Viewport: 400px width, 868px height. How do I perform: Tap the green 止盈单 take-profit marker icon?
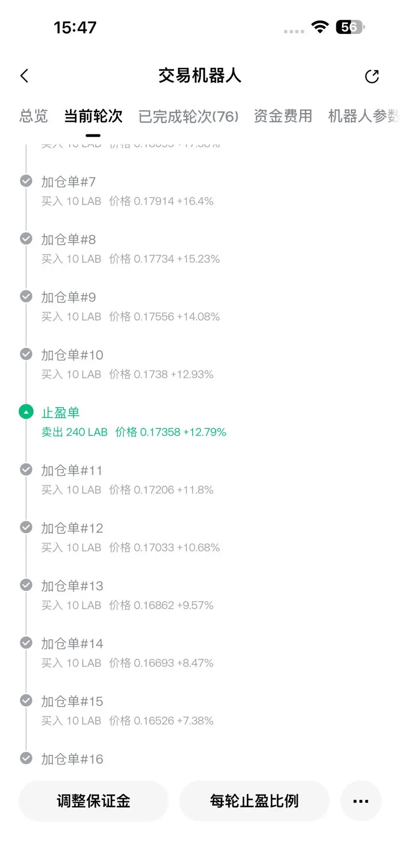coord(26,412)
